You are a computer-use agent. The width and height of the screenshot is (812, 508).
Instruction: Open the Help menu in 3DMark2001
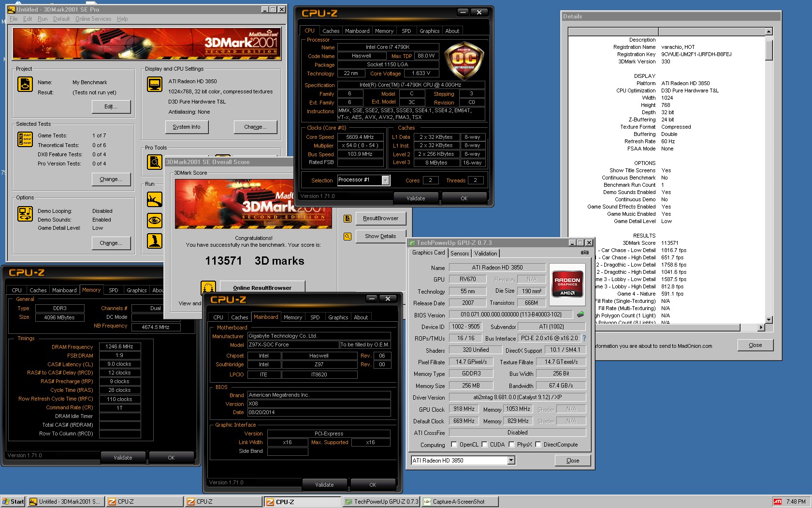[122, 19]
